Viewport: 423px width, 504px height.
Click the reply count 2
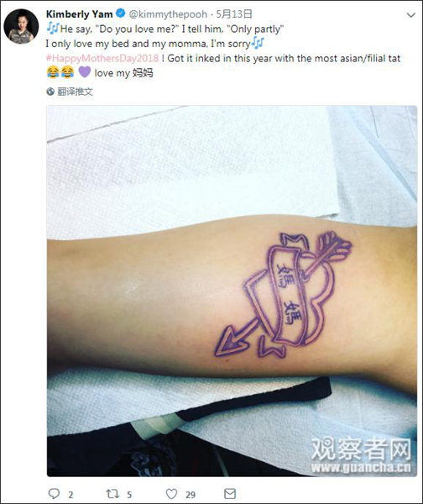click(x=70, y=495)
